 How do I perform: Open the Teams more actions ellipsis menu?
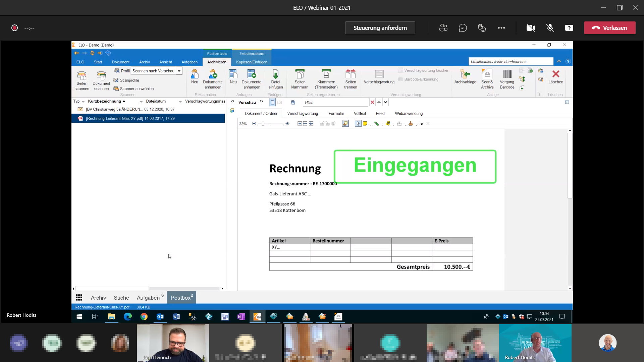(x=501, y=28)
